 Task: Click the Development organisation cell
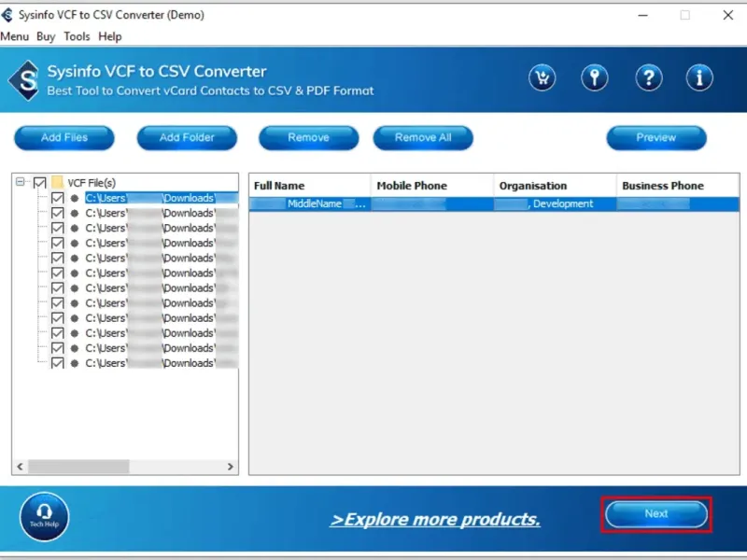[555, 203]
